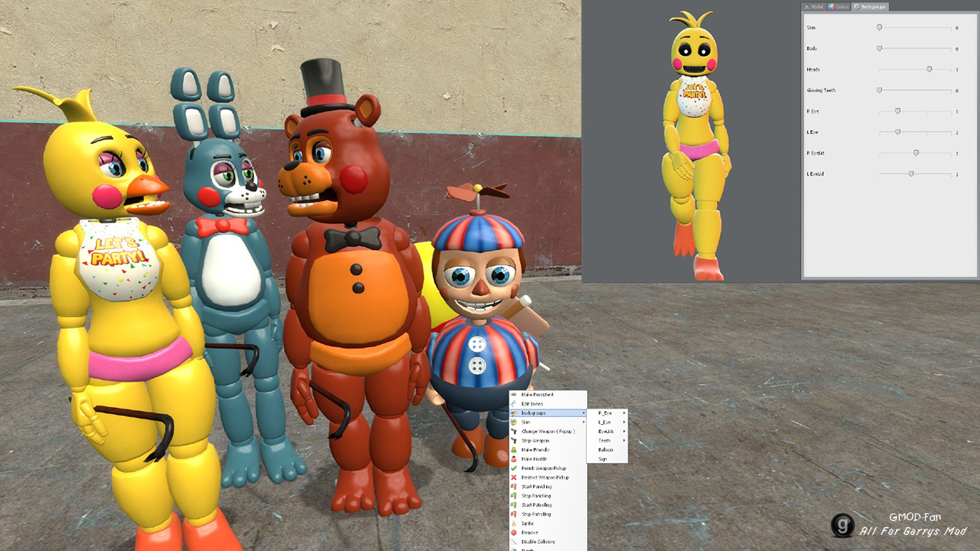
Task: Select the green check Permit Weapon Pickup
Action: (514, 469)
